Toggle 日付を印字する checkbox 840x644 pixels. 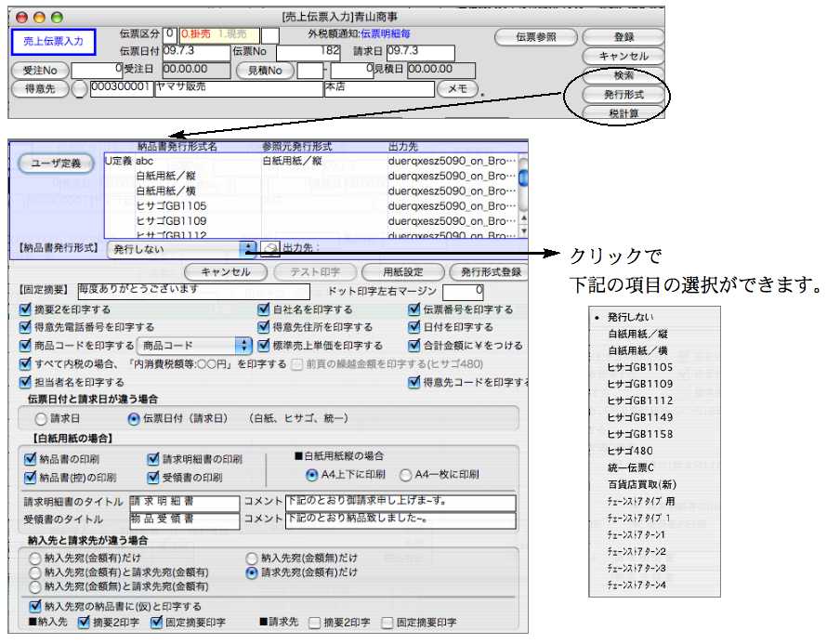click(413, 327)
